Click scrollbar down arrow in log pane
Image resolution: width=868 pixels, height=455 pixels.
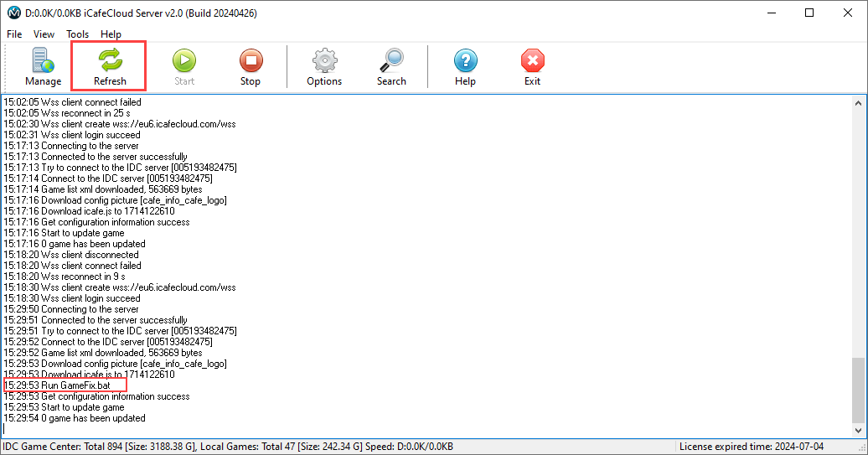(858, 428)
